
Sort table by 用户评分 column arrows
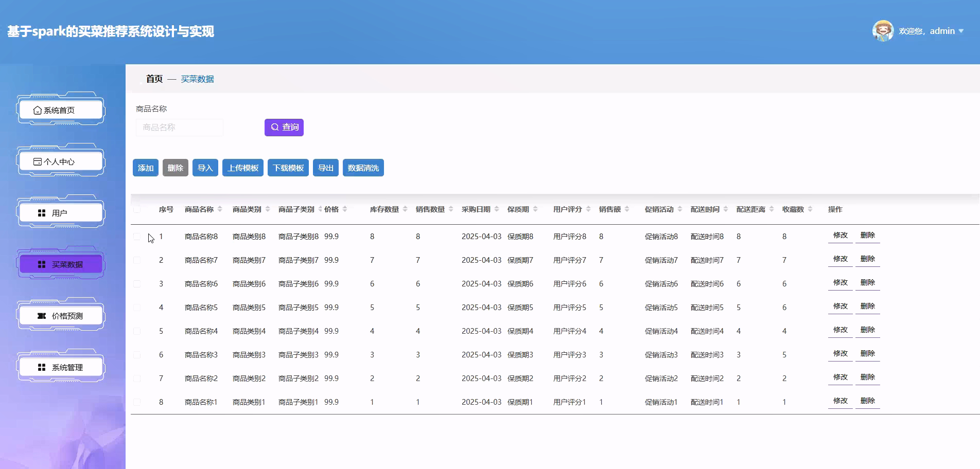[588, 209]
